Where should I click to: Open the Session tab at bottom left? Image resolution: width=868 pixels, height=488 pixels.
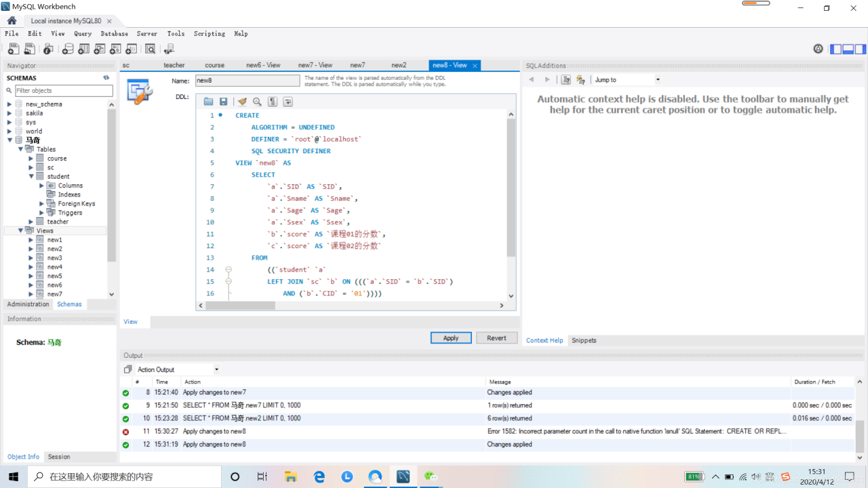click(x=59, y=457)
